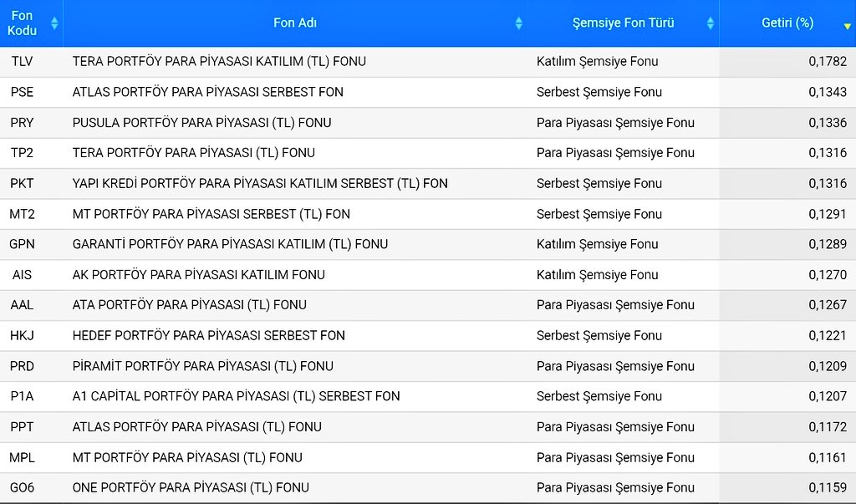The width and height of the screenshot is (856, 504).
Task: Sort by Fon Adı column arrows
Action: 518,23
